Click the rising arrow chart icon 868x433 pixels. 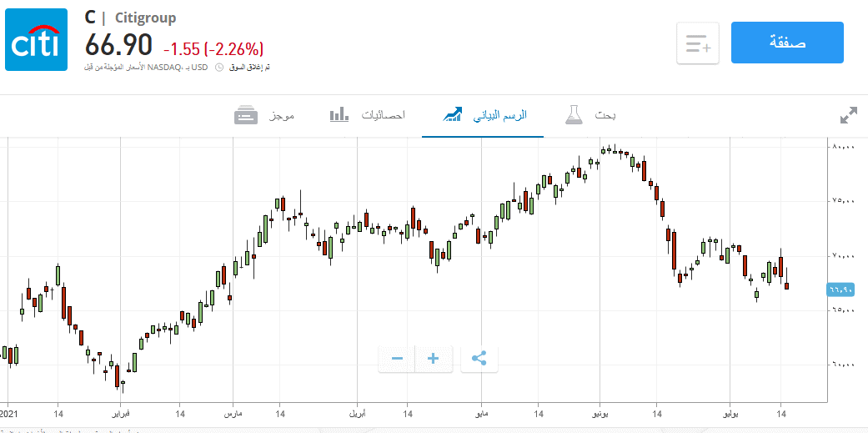click(452, 115)
